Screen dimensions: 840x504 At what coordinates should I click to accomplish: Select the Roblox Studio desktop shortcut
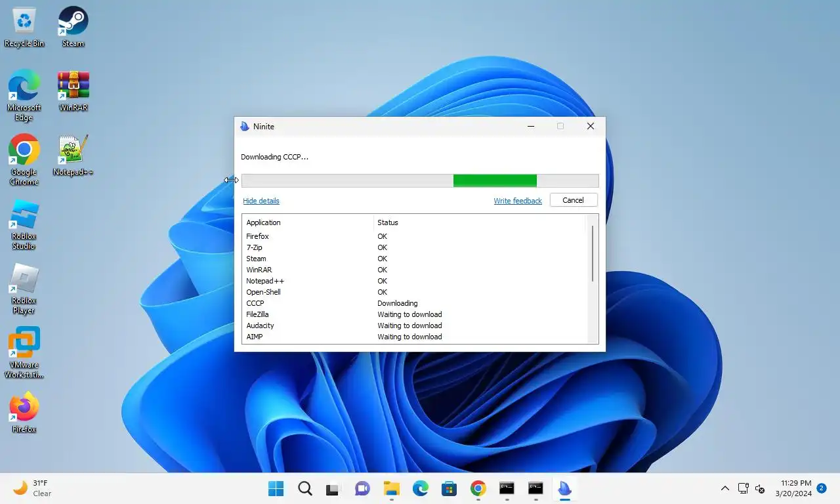(24, 224)
